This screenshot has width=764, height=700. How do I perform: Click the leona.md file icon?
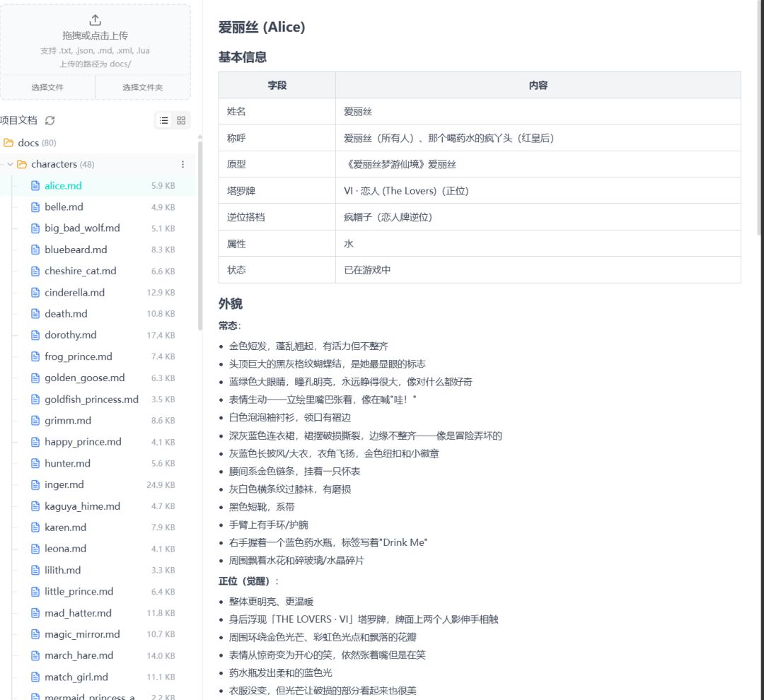(35, 549)
